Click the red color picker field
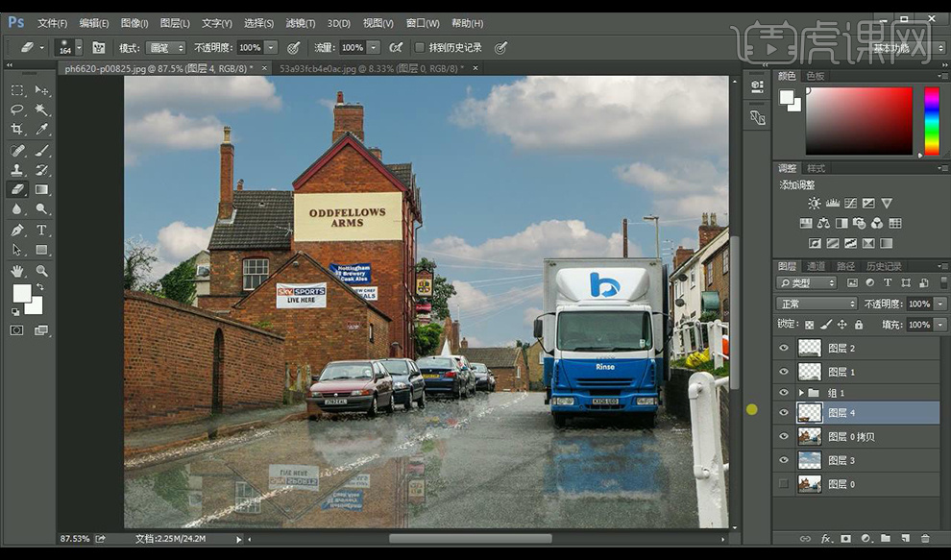951x560 pixels. click(859, 121)
